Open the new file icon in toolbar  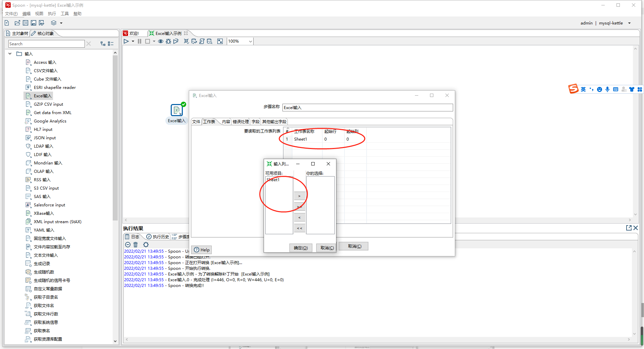tap(7, 23)
